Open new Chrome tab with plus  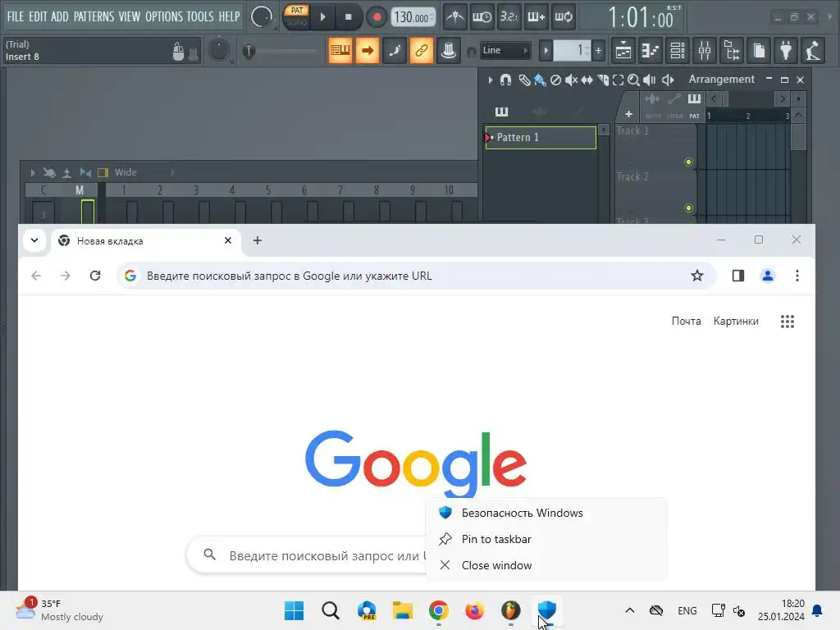[x=258, y=240]
